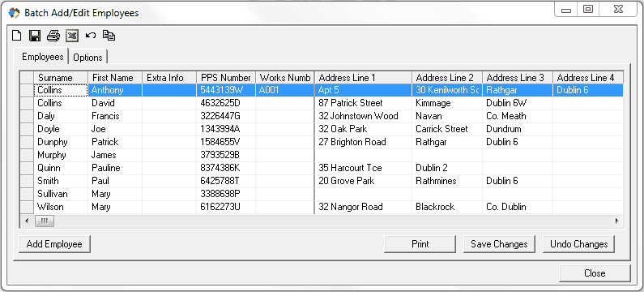This screenshot has height=292, width=644.
Task: Click the horizontal scrollbar thumb
Action: click(45, 221)
